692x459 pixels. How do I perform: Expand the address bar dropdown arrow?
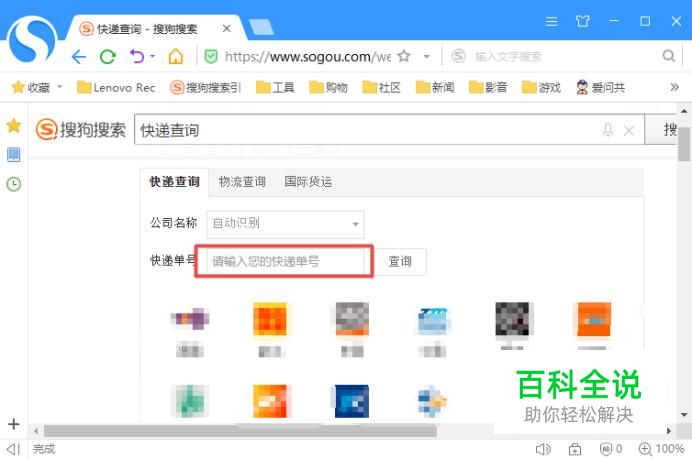point(427,56)
